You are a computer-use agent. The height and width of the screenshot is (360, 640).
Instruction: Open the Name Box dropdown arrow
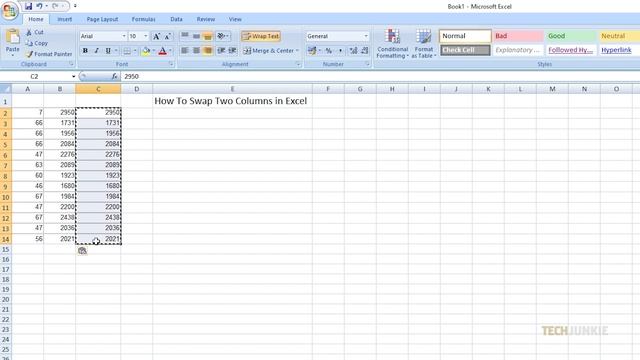click(73, 76)
